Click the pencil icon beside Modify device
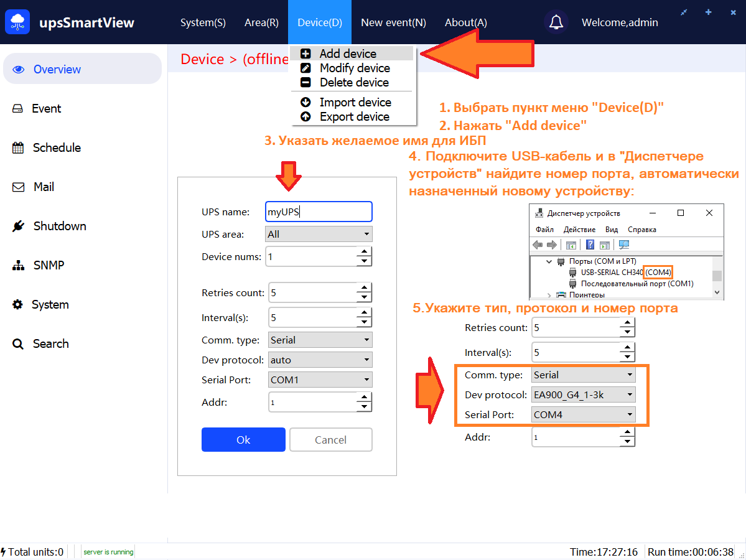Screen dimensions: 746x560 (x=305, y=68)
